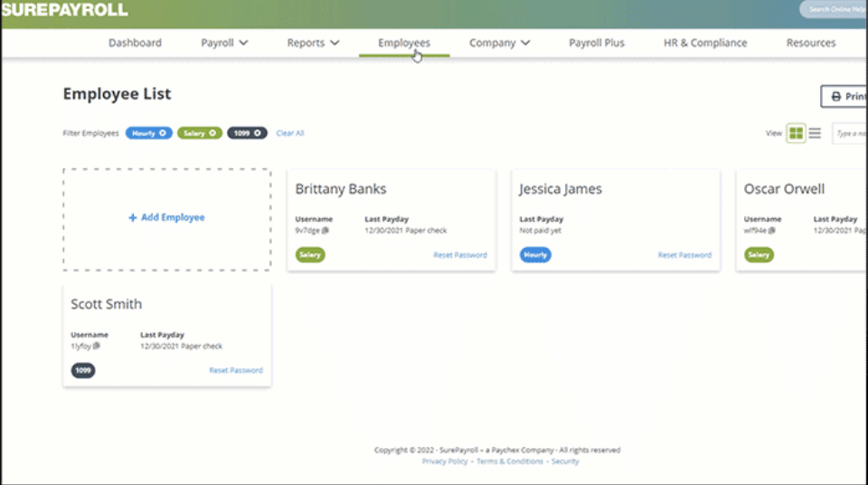
Task: Click the SurePayroll logo
Action: coord(65,10)
